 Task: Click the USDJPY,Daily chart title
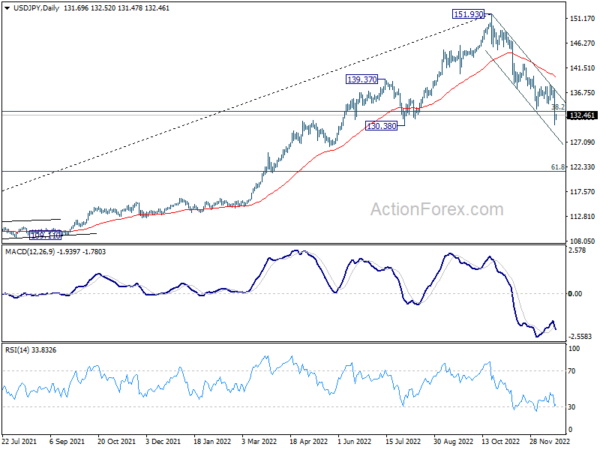[34, 6]
